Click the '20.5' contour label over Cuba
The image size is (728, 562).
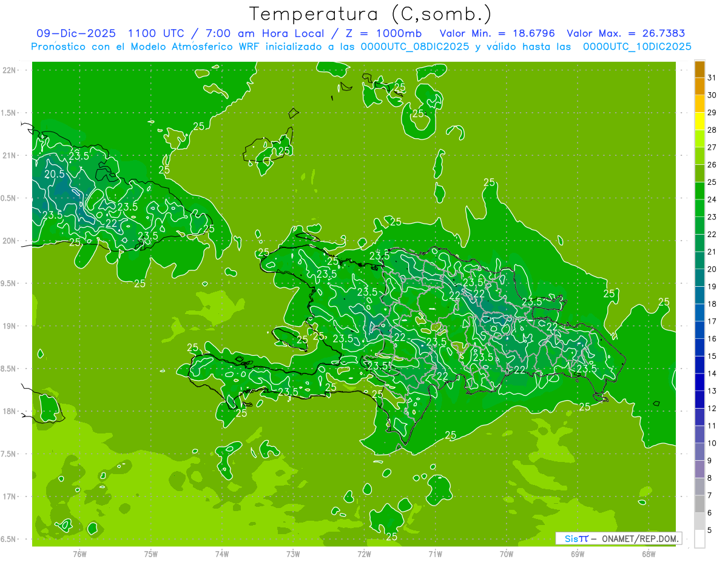click(55, 174)
